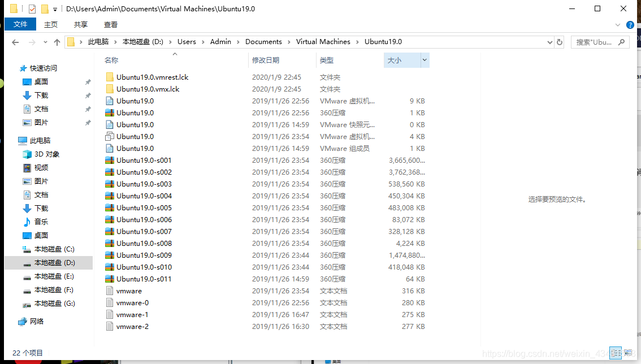641x364 pixels.
Task: Click Documents in the address breadcrumb
Action: pyautogui.click(x=263, y=42)
